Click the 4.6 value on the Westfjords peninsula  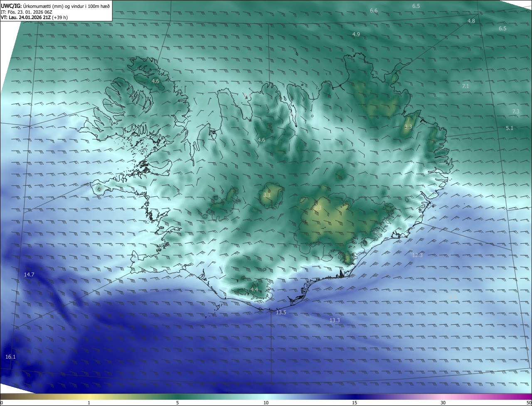coord(155,81)
